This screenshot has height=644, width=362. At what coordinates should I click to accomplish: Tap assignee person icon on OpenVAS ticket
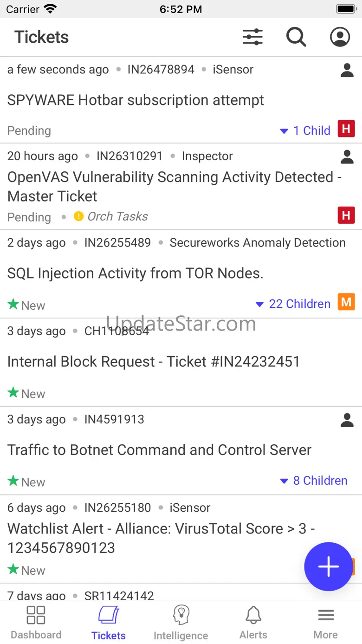coord(347,157)
